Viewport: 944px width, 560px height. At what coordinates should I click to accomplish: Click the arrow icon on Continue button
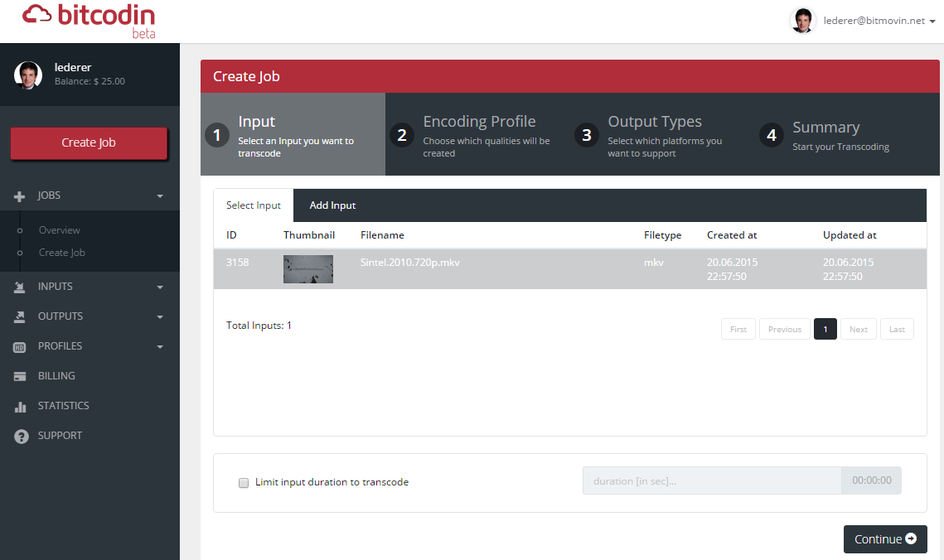[911, 539]
